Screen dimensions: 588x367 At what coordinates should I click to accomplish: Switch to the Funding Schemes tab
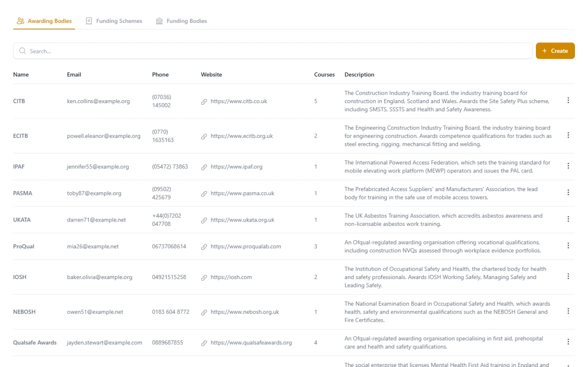(114, 21)
